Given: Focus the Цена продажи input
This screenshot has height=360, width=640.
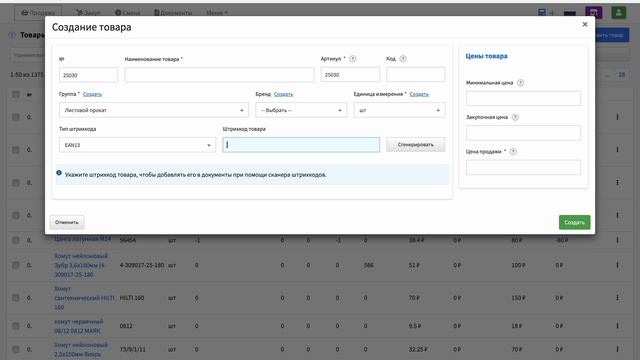Looking at the screenshot, I should 523,167.
